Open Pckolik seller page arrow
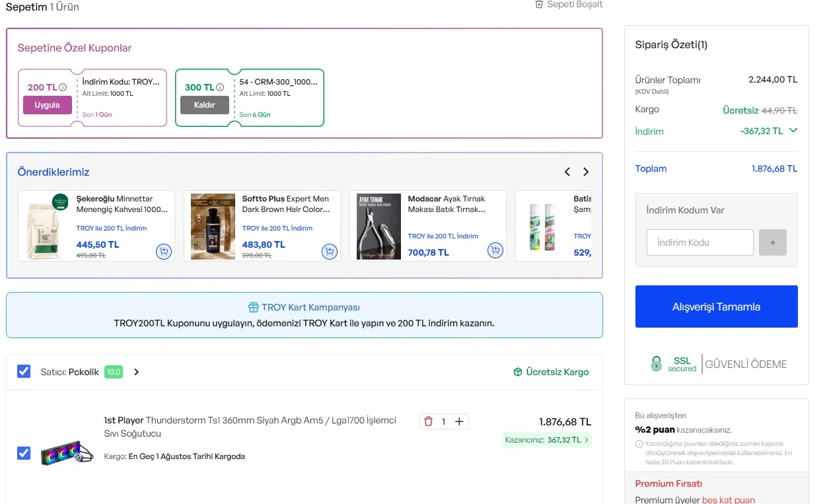Viewport: 827px width, 504px height. point(136,372)
